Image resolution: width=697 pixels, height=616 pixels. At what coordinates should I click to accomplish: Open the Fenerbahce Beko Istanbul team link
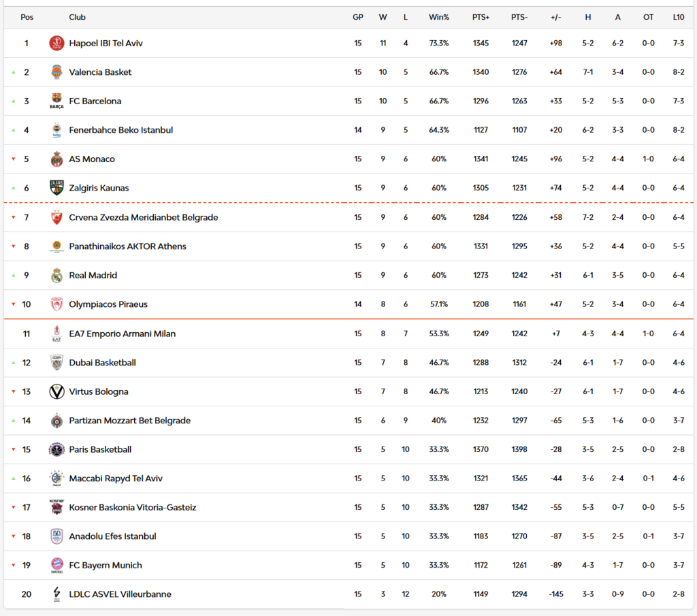tap(120, 130)
